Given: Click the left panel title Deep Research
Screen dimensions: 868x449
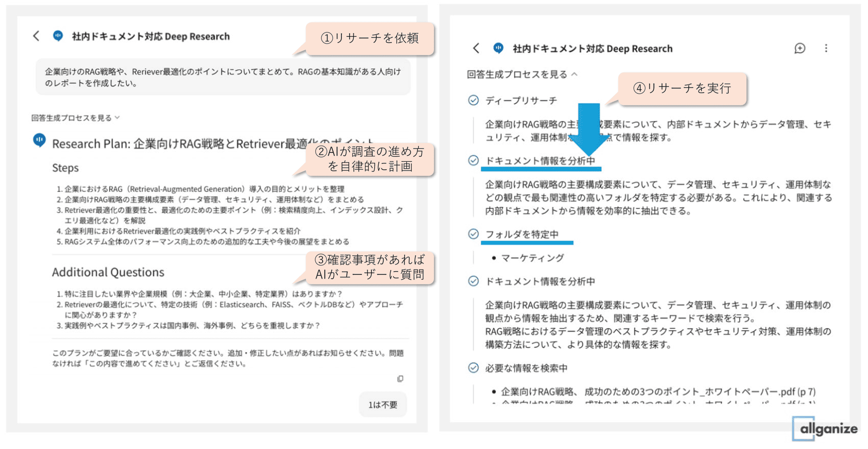Looking at the screenshot, I should coord(151,36).
